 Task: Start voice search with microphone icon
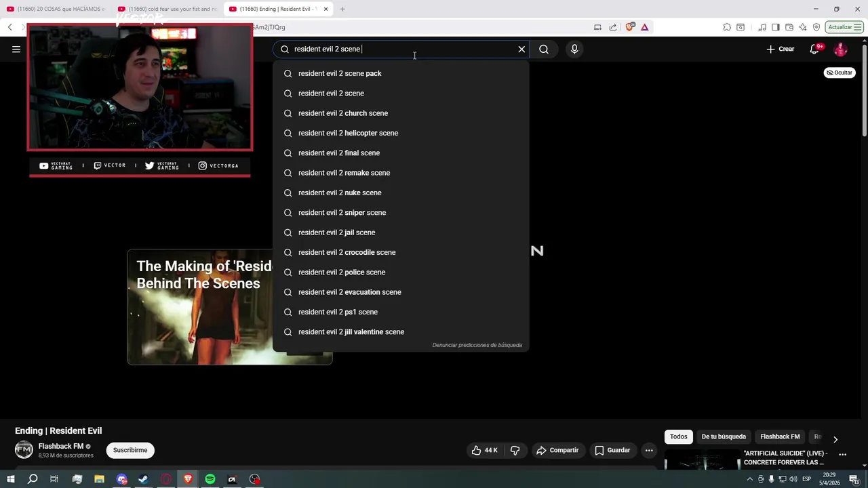[x=574, y=49]
